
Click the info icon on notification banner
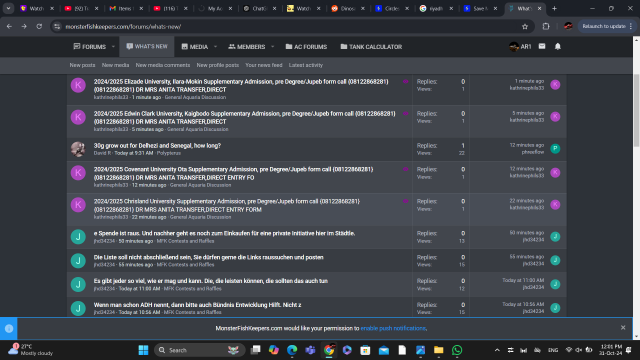pos(9,329)
